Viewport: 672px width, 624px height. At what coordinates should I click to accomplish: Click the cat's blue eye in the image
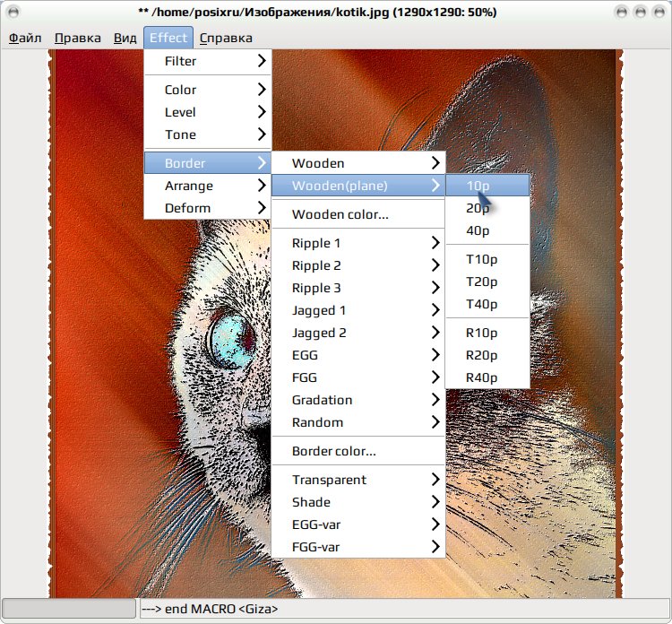tap(230, 341)
